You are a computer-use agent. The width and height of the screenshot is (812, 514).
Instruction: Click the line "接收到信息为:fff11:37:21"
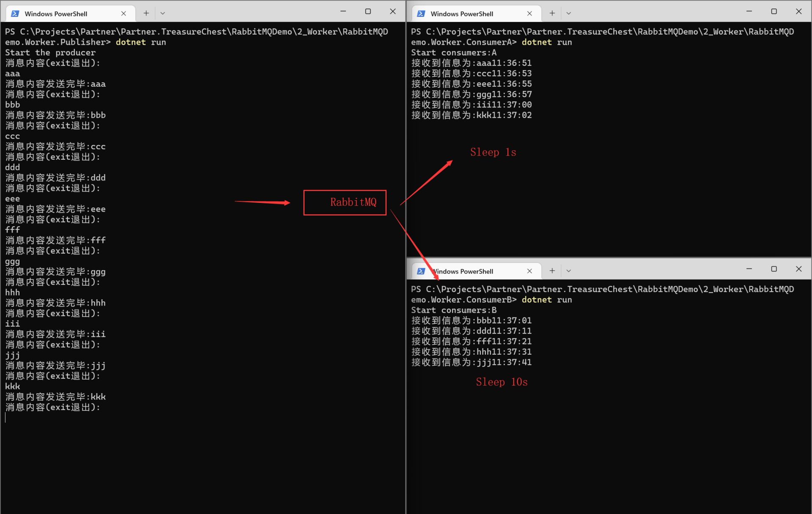tap(472, 341)
